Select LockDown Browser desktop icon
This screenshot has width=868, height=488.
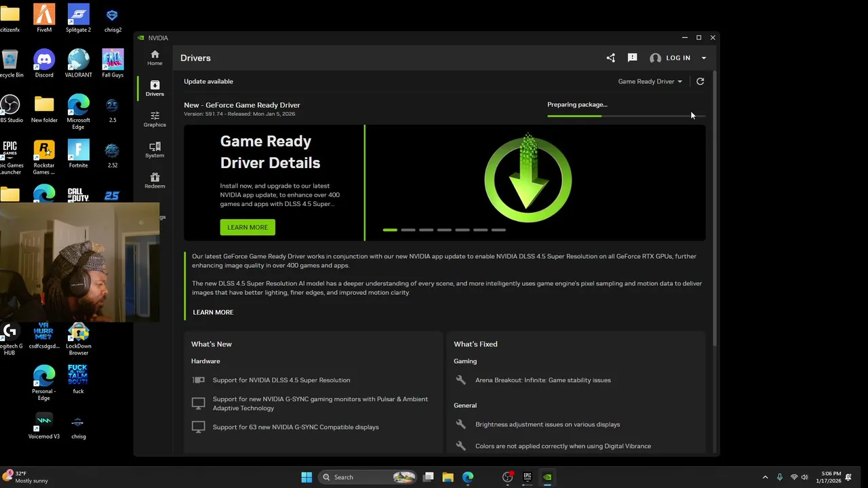click(x=78, y=339)
